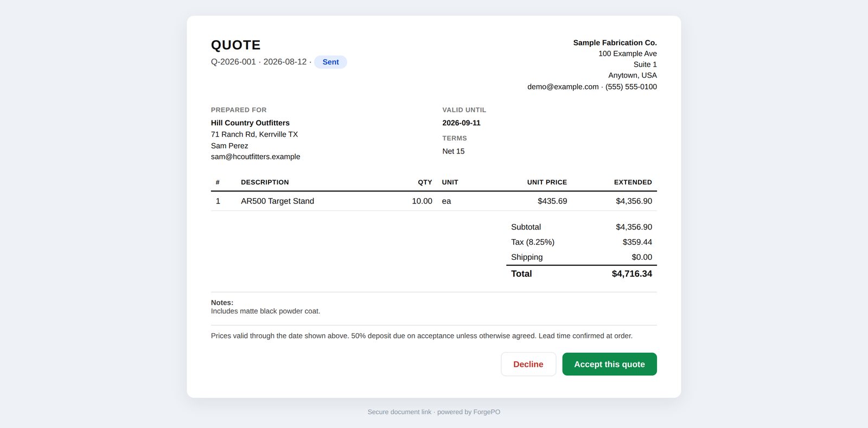The height and width of the screenshot is (428, 868).
Task: Click customer name Hill Country Outfitters
Action: [x=250, y=123]
